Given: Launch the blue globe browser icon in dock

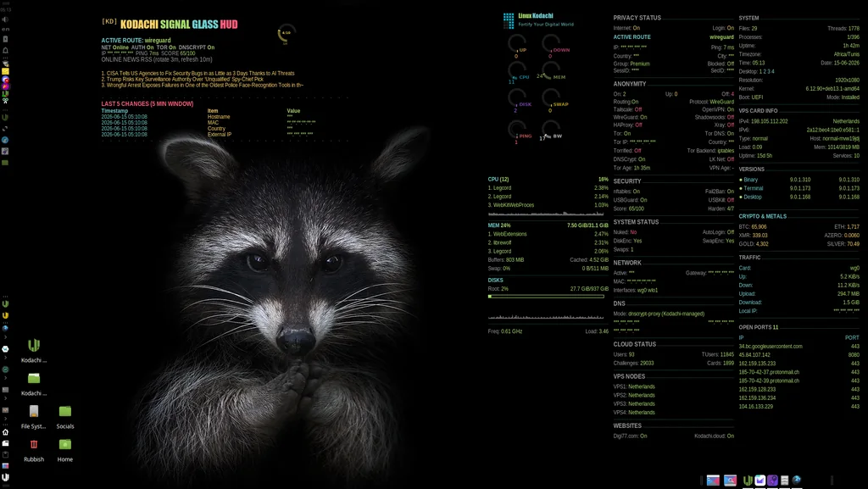Looking at the screenshot, I should coord(797,481).
